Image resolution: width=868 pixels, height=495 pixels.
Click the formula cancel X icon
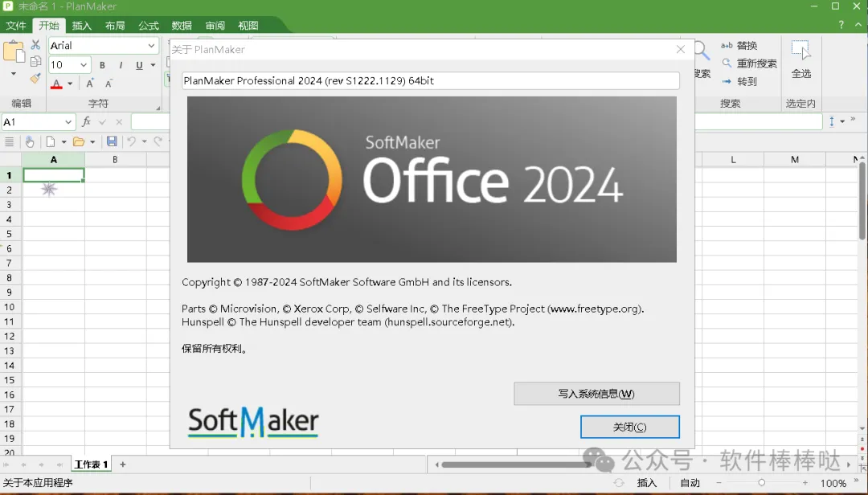pyautogui.click(x=119, y=122)
